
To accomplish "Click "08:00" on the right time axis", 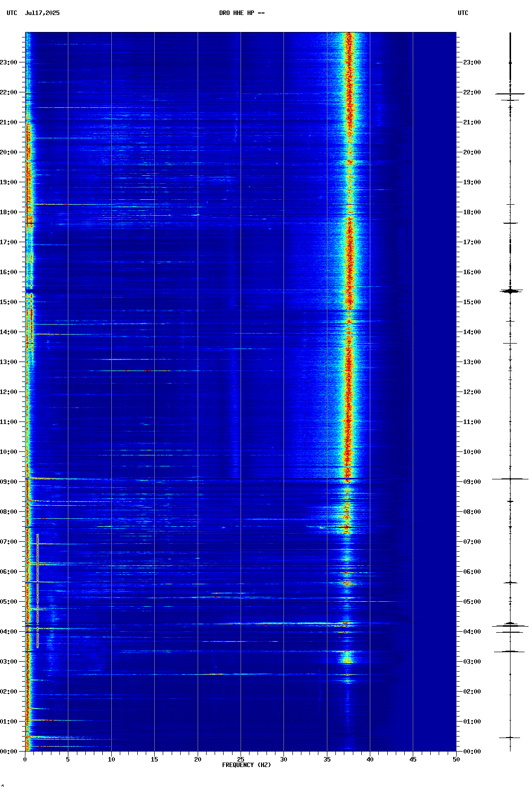I will [472, 512].
